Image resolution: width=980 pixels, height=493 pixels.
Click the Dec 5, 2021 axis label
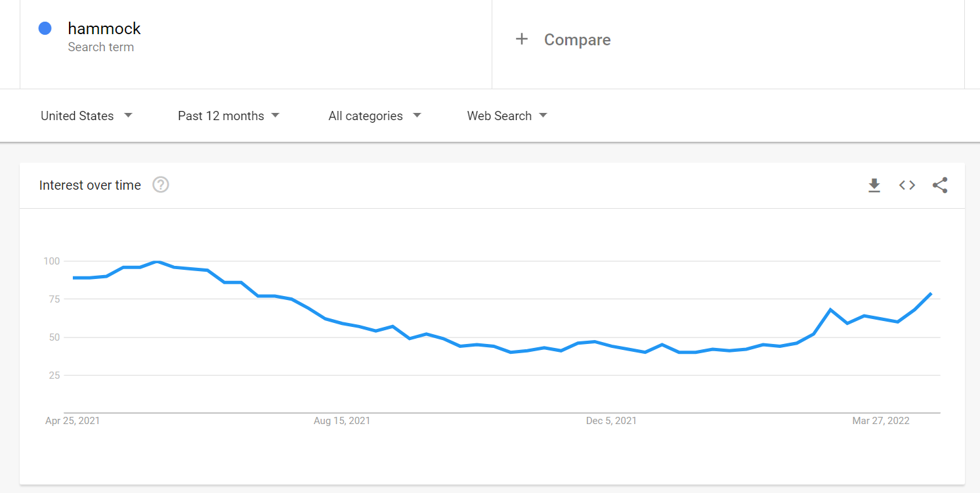[x=611, y=421]
